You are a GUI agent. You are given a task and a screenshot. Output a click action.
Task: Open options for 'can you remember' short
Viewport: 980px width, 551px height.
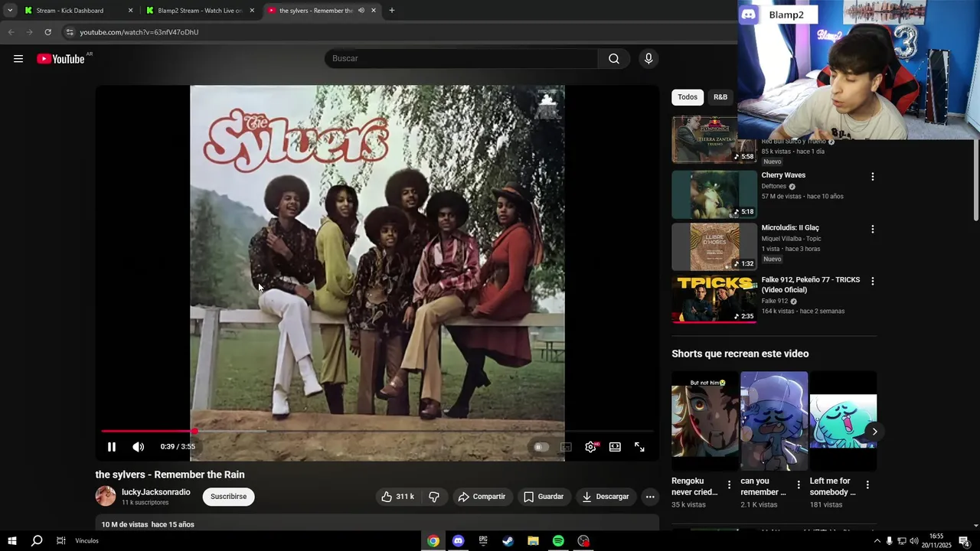click(x=799, y=484)
